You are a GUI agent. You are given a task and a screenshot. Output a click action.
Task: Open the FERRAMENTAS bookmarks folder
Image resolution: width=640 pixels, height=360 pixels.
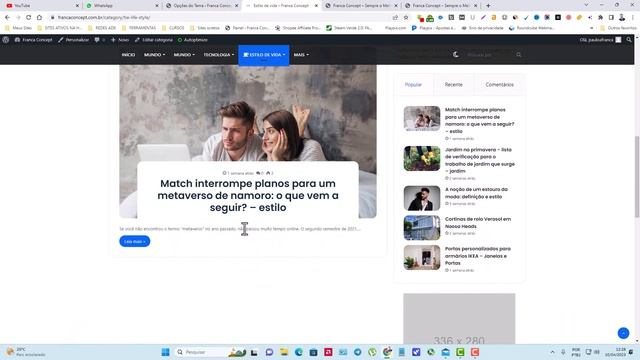coord(139,28)
